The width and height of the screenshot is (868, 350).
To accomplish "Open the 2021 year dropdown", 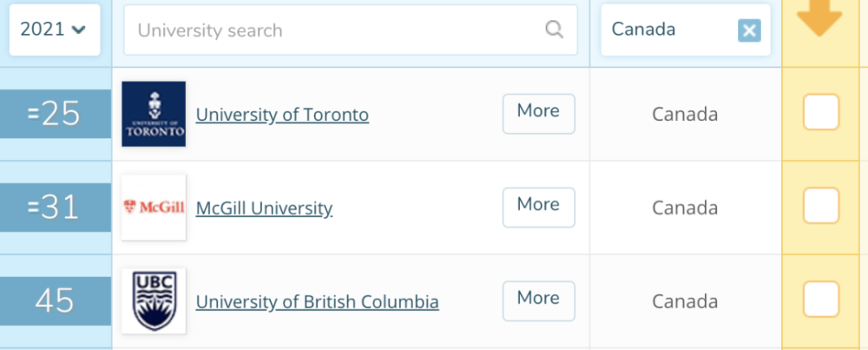I will [54, 30].
